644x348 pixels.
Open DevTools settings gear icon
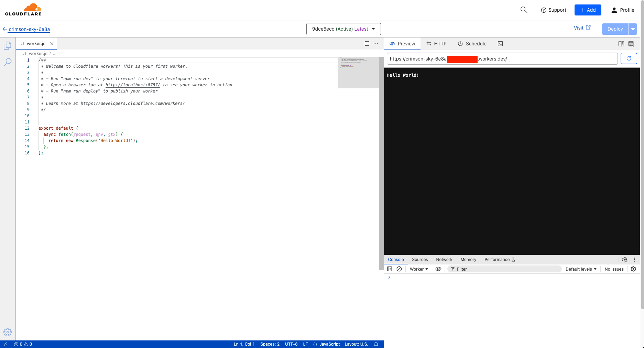(x=625, y=260)
